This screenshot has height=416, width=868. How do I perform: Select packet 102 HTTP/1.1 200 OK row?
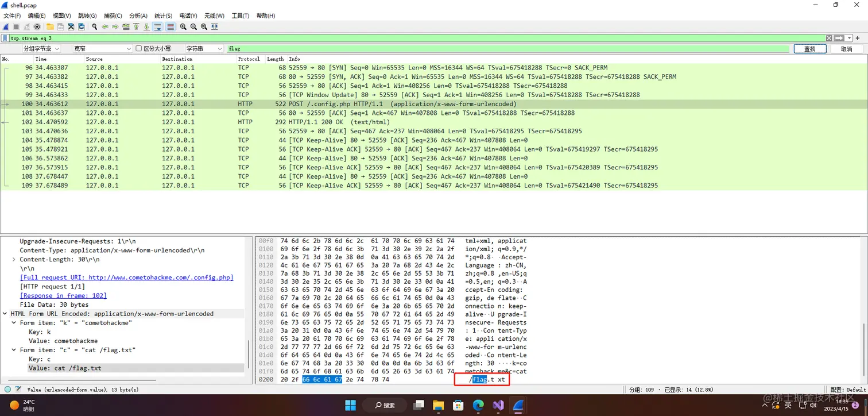(434, 122)
